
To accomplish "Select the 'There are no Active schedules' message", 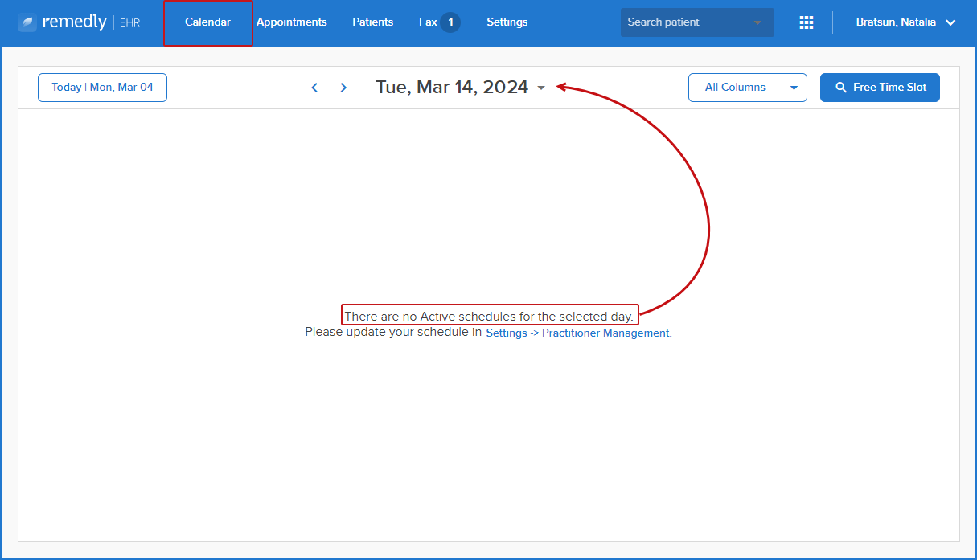I will (x=490, y=315).
